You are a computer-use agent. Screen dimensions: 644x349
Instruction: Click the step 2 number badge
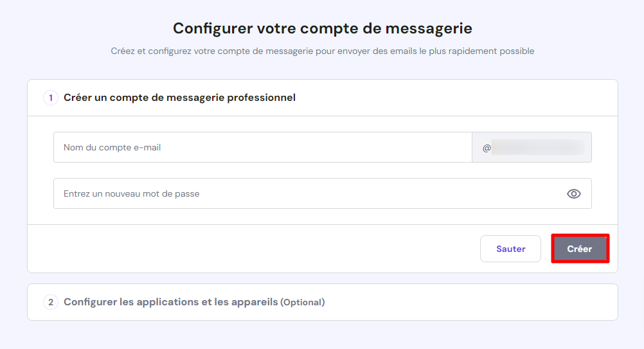tap(51, 302)
